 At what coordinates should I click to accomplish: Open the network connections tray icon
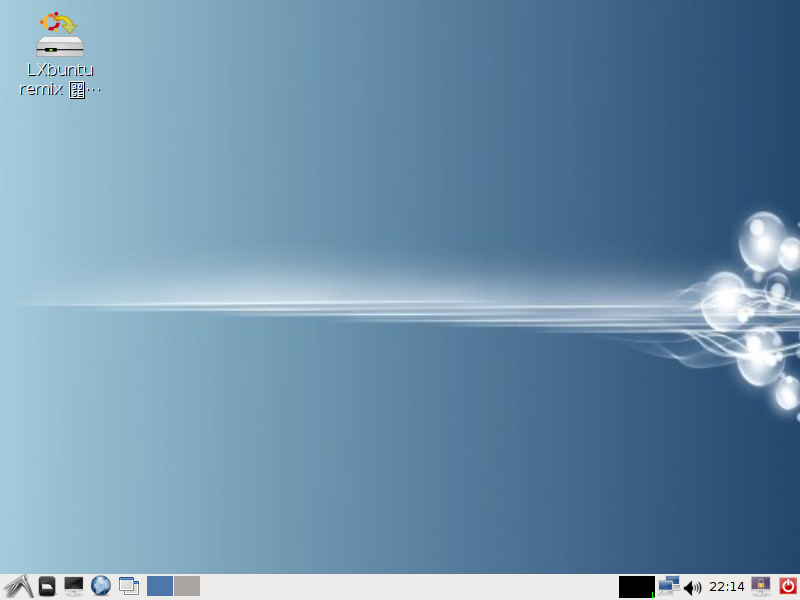coord(668,586)
